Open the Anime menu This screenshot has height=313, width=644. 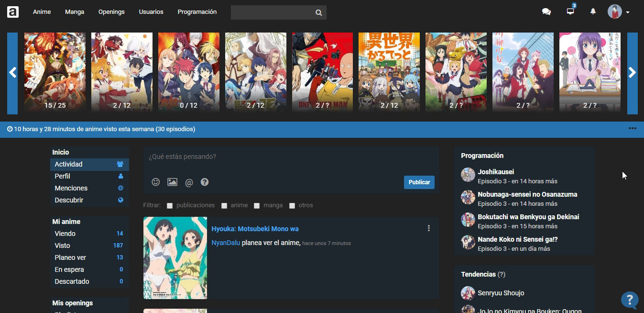(x=42, y=12)
